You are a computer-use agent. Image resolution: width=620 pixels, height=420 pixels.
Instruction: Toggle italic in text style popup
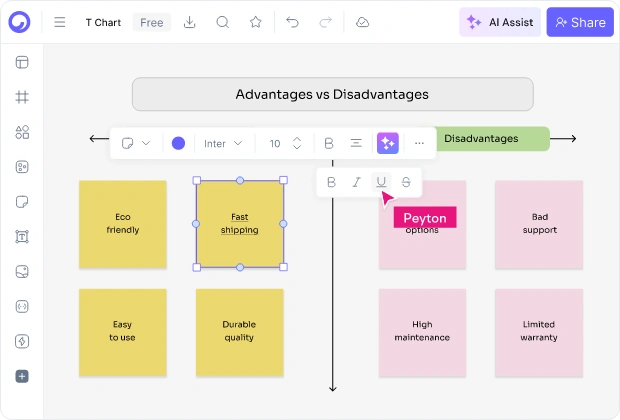point(356,182)
